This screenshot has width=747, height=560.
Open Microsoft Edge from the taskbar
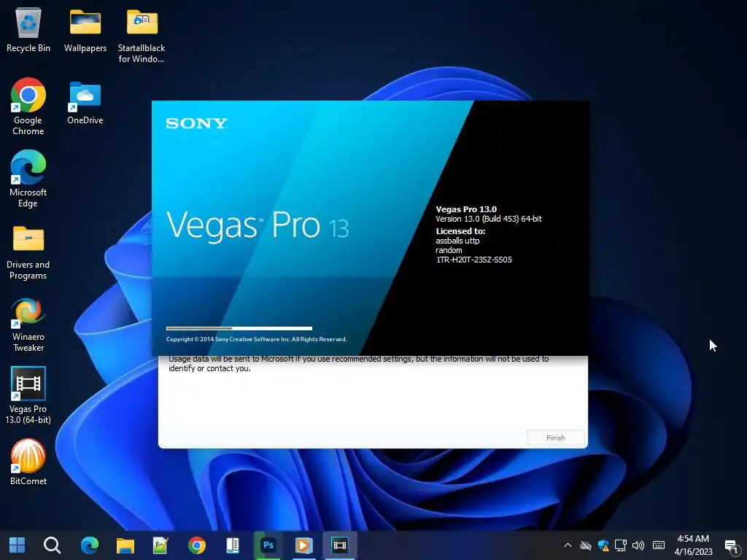coord(89,545)
